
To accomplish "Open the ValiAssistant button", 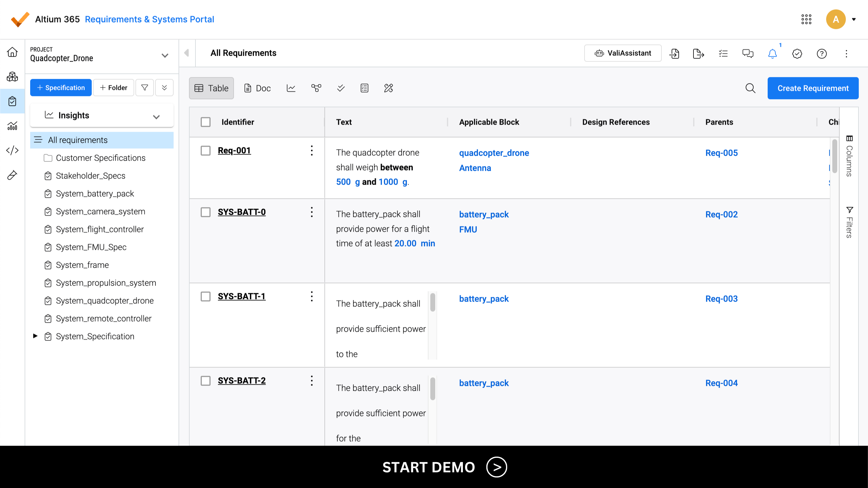I will point(623,53).
